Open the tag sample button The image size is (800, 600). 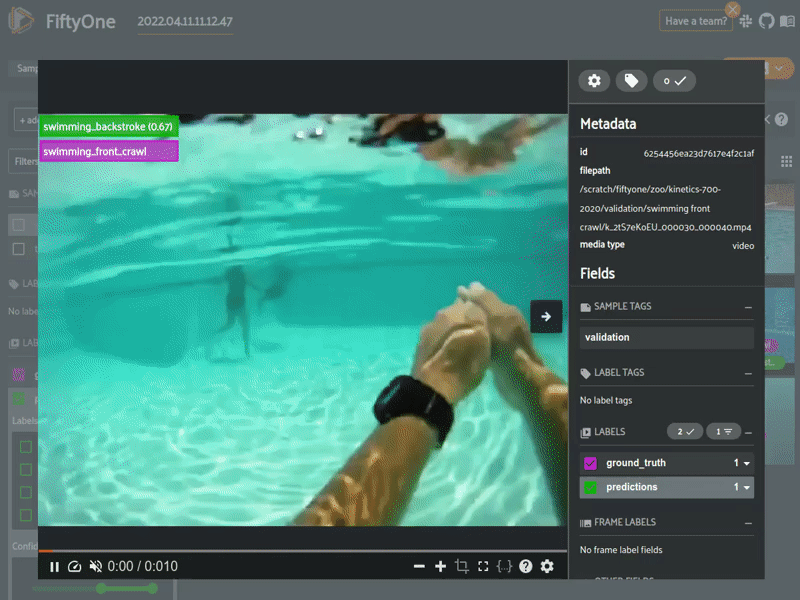coord(631,81)
